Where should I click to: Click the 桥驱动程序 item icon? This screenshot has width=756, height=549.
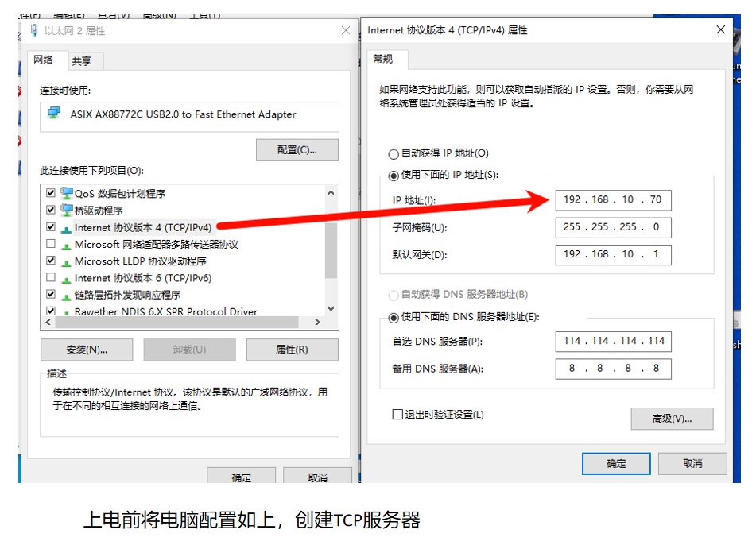click(x=66, y=211)
